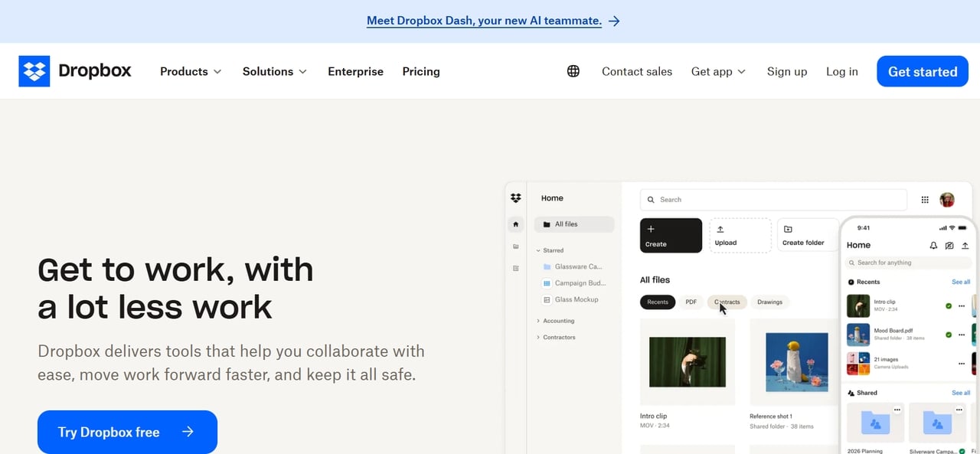Select the Contracts filter tab
The width and height of the screenshot is (980, 454).
[x=727, y=302]
